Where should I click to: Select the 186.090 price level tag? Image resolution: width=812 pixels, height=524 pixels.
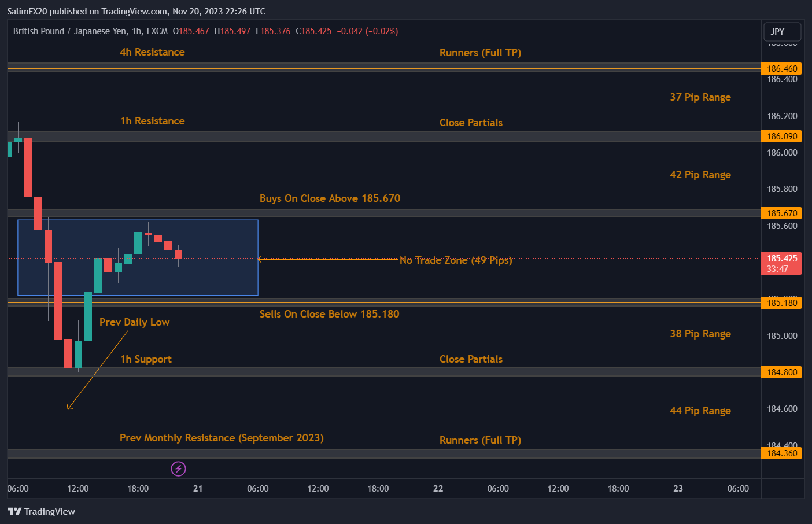point(781,136)
